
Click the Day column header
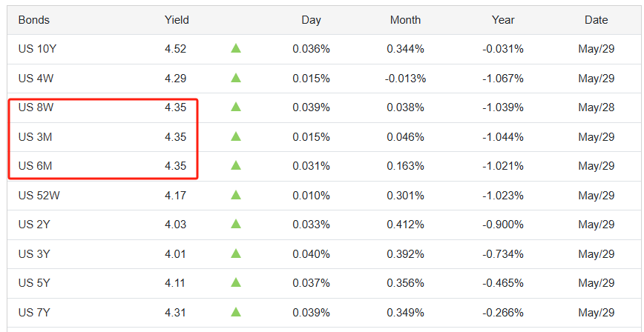311,20
